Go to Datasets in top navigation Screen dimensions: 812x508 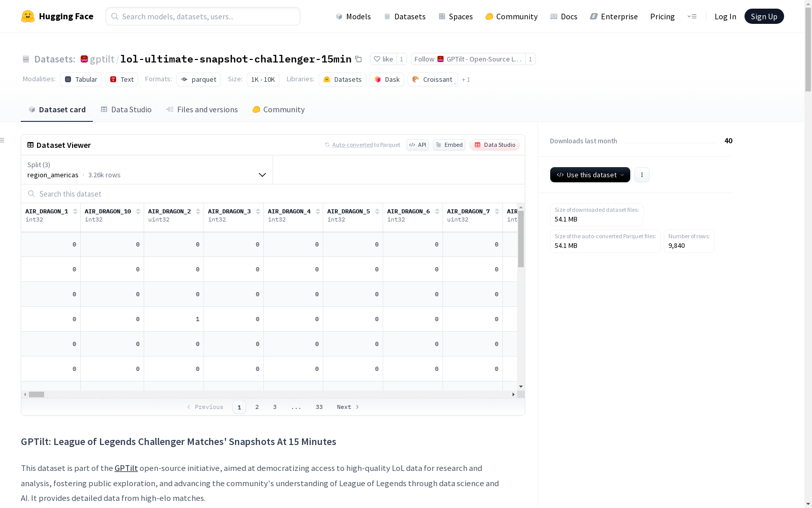pyautogui.click(x=404, y=16)
